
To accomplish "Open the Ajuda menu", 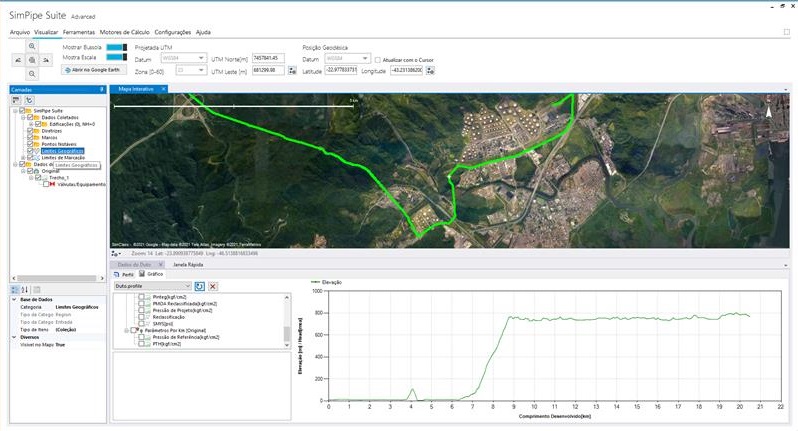I will point(203,32).
